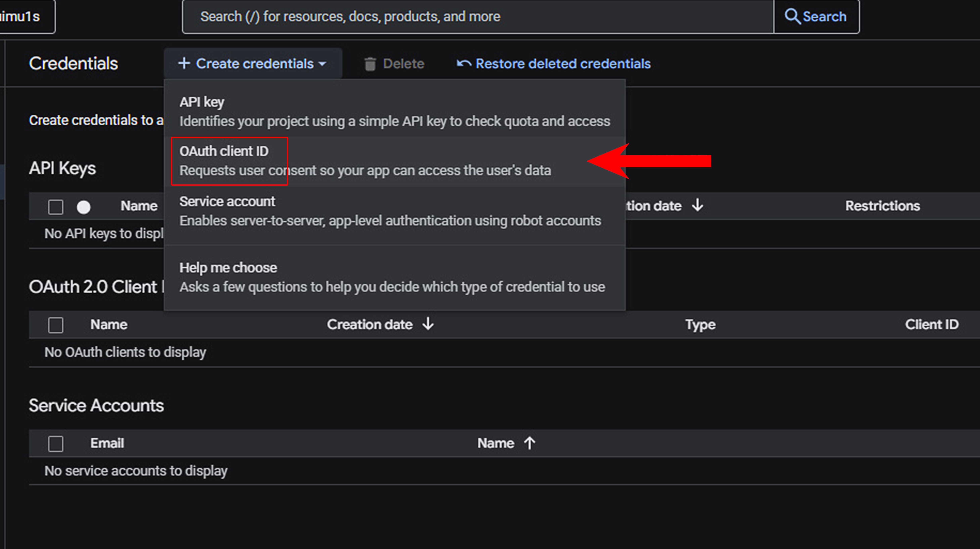The height and width of the screenshot is (549, 980).
Task: Toggle the OAuth 2.0 Client select-all checkbox
Action: pyautogui.click(x=56, y=325)
